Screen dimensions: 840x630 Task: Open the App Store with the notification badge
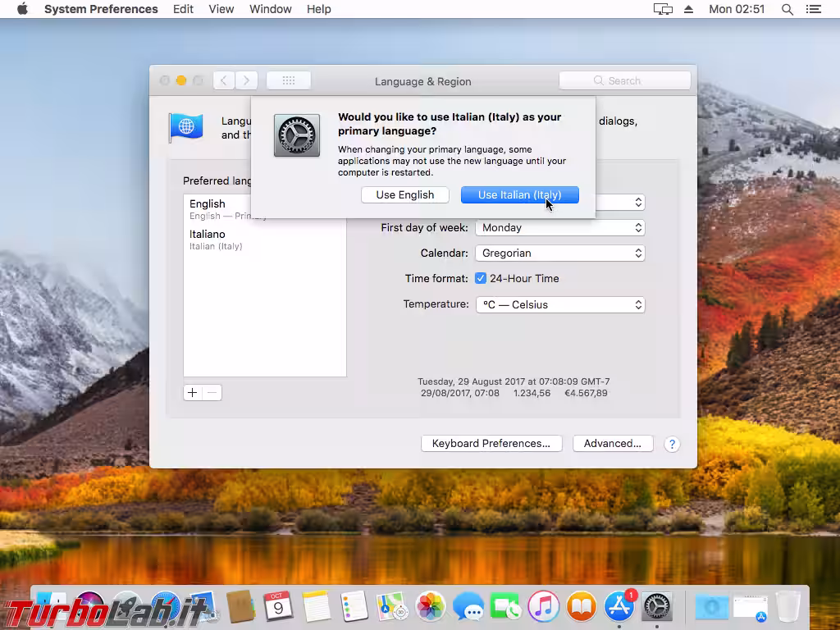tap(618, 607)
